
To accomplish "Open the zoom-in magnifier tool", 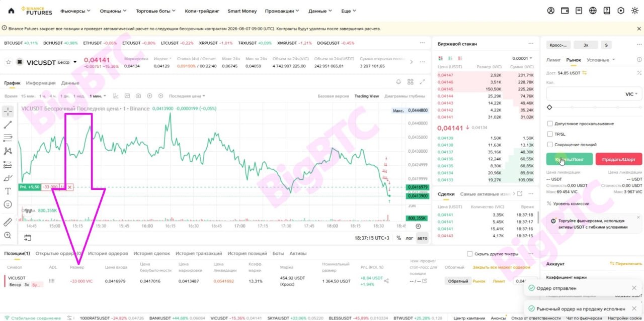I will point(8,235).
